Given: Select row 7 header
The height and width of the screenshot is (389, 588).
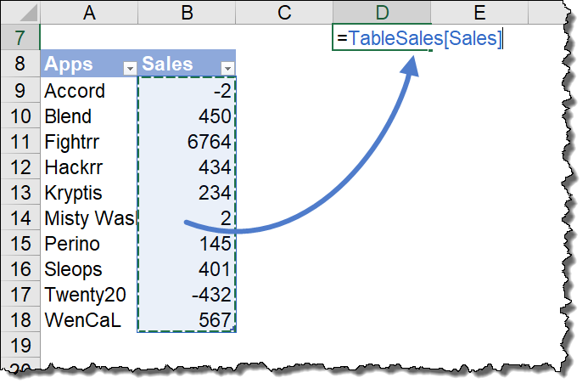Looking at the screenshot, I should point(20,38).
